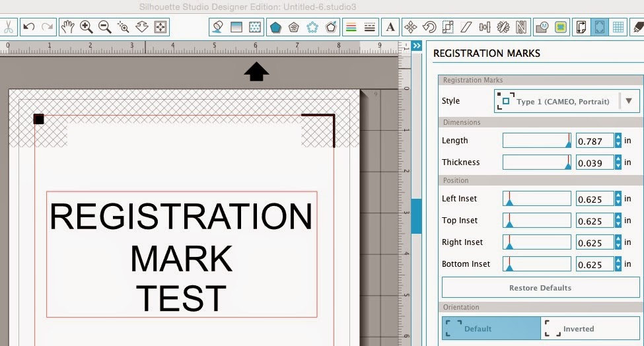Click the Right Inset slider
The image size is (644, 346).
tap(537, 242)
